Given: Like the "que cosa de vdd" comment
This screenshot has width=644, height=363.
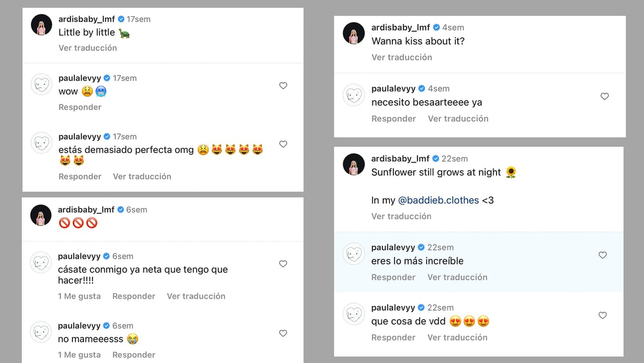Looking at the screenshot, I should 602,315.
